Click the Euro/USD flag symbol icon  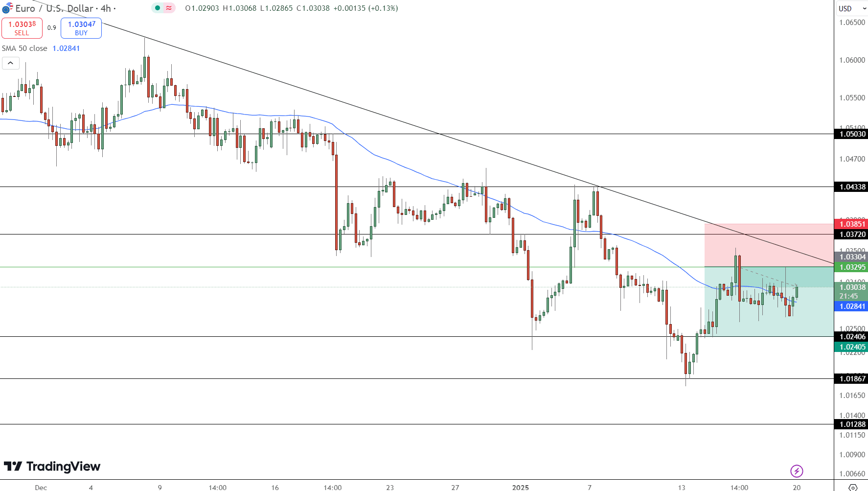[7, 8]
